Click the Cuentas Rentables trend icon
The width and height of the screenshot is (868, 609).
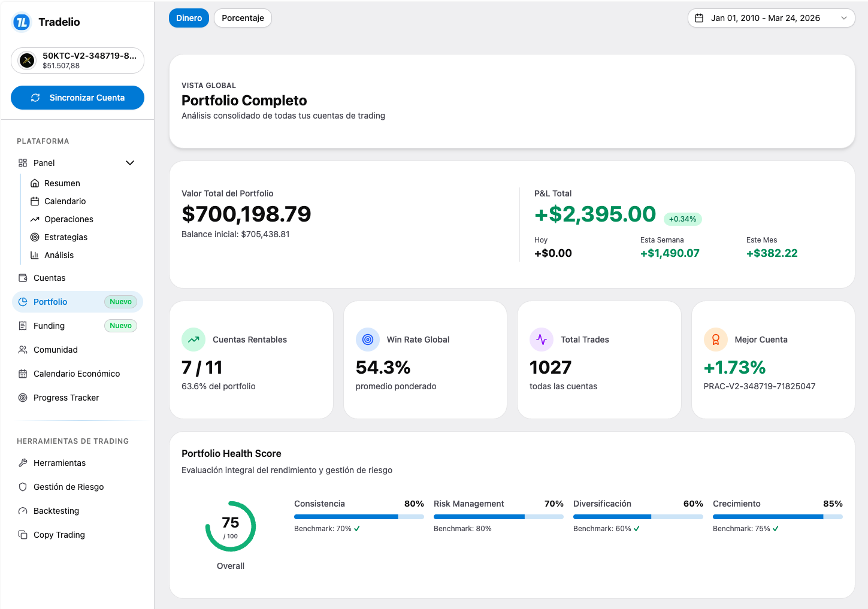point(193,340)
